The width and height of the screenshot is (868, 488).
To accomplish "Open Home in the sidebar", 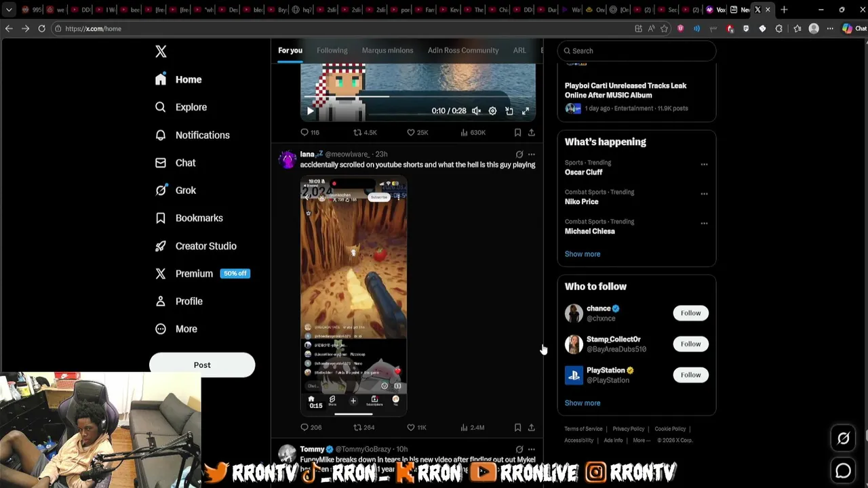I will (178, 79).
